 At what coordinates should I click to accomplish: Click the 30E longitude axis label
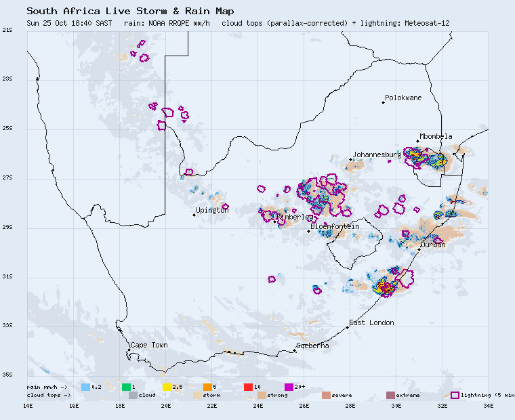tap(396, 406)
